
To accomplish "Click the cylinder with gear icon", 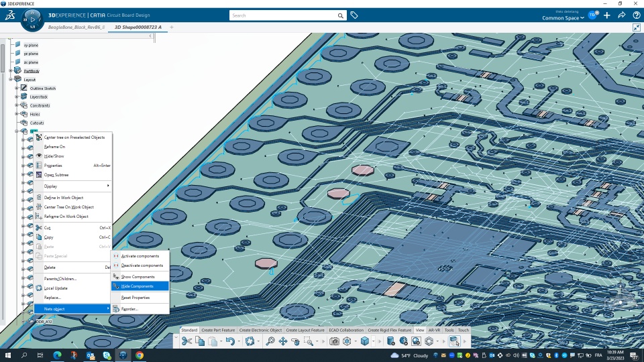I will pos(390,341).
